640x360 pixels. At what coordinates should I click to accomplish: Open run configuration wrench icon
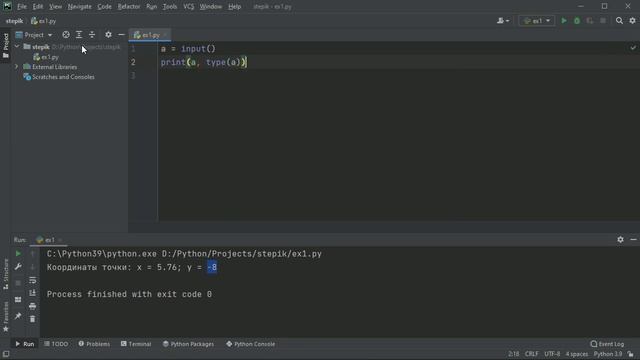(18, 267)
